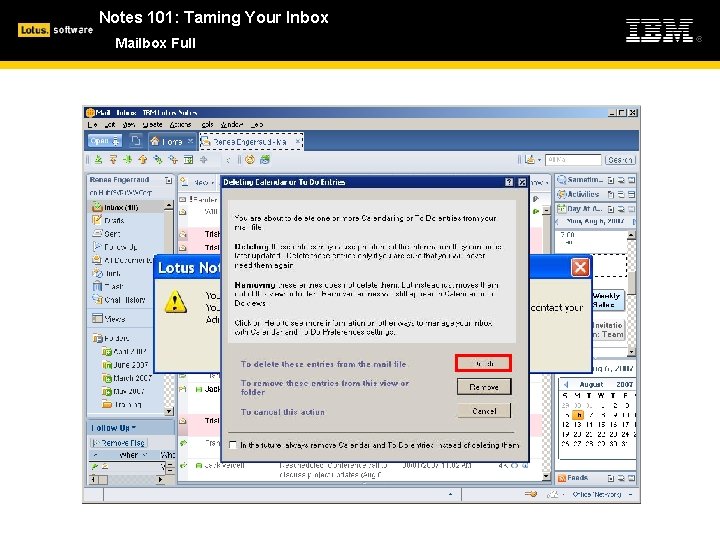
Task: Open the Edit menu
Action: tap(110, 124)
